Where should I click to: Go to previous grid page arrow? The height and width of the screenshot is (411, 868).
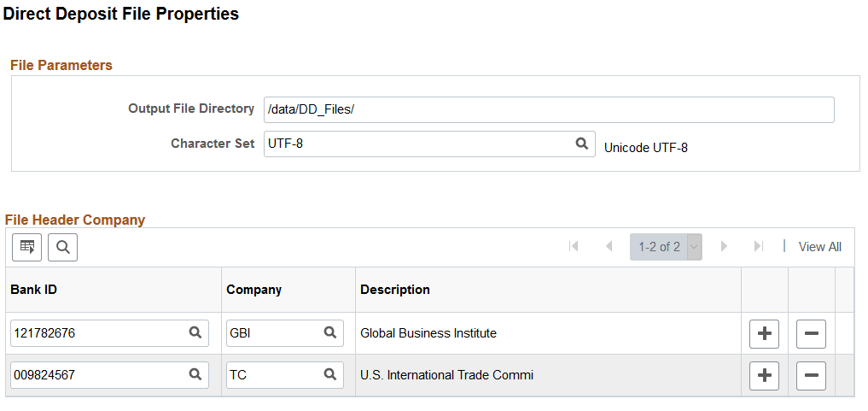(609, 247)
